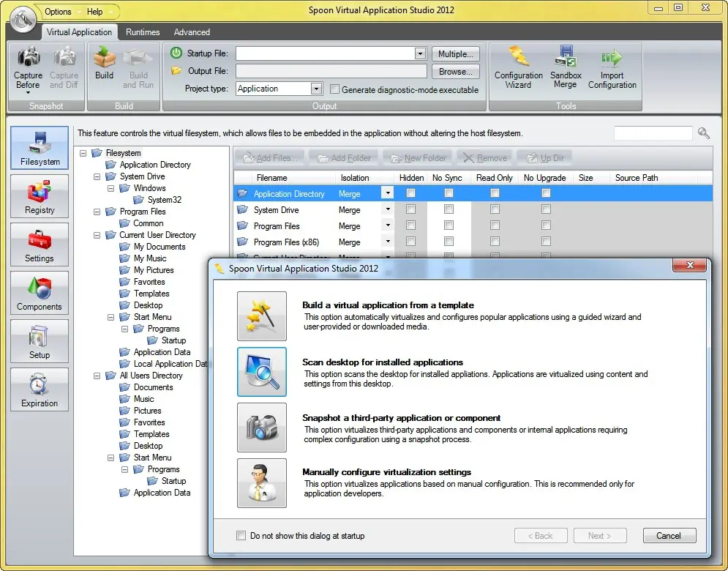
Task: Switch to the Runtimes tab
Action: pyautogui.click(x=143, y=32)
